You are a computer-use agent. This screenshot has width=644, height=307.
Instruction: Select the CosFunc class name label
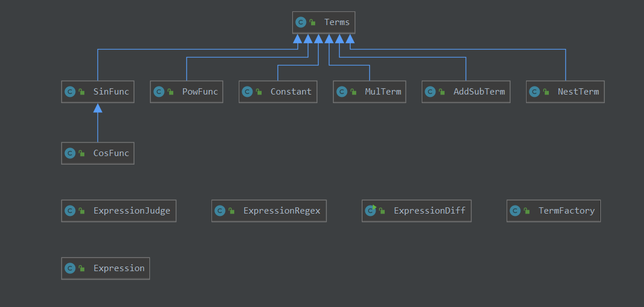111,153
